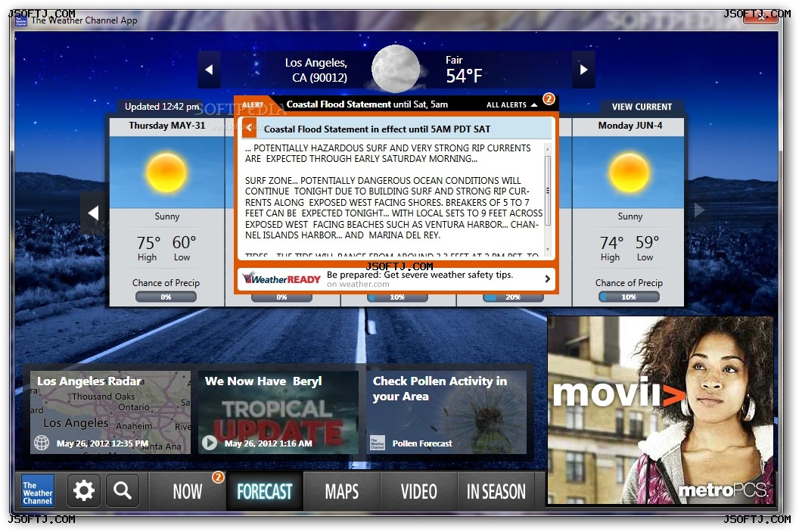The width and height of the screenshot is (799, 532).
Task: Show later forecast days arrow
Action: 699,210
